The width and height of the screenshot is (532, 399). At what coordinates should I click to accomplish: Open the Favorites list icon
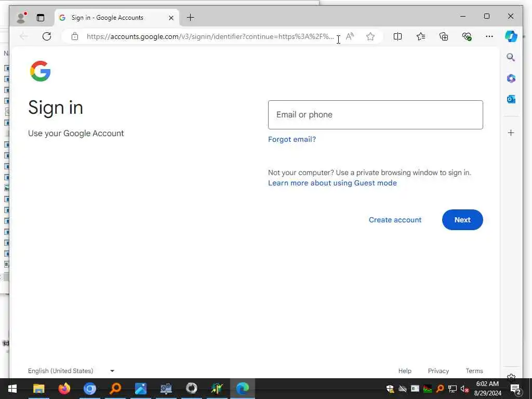[x=421, y=36]
